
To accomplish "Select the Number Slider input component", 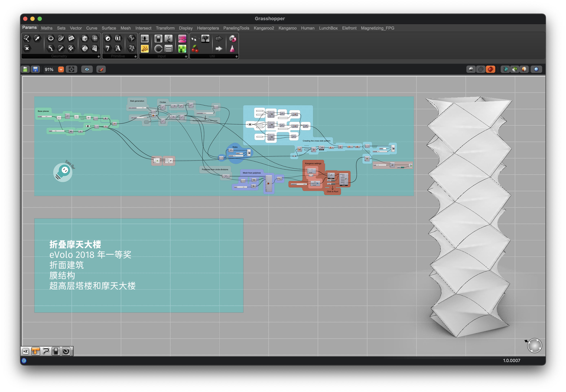I will click(145, 39).
